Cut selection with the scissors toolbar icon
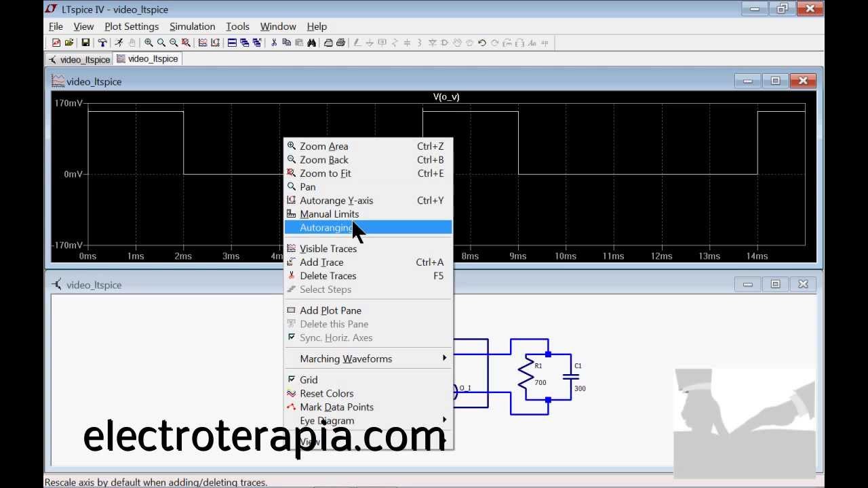Screen dimensions: 868x488 pyautogui.click(x=274, y=43)
